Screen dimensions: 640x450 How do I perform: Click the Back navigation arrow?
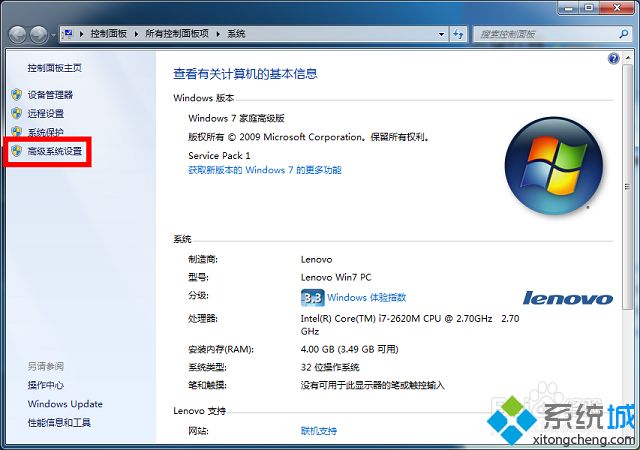pyautogui.click(x=17, y=34)
